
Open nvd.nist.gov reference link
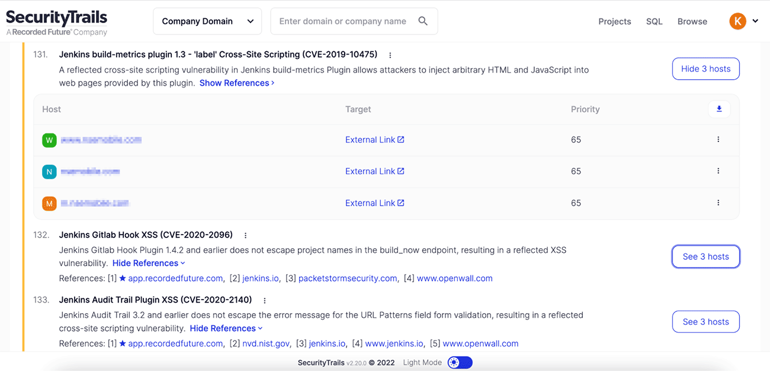[266, 343]
